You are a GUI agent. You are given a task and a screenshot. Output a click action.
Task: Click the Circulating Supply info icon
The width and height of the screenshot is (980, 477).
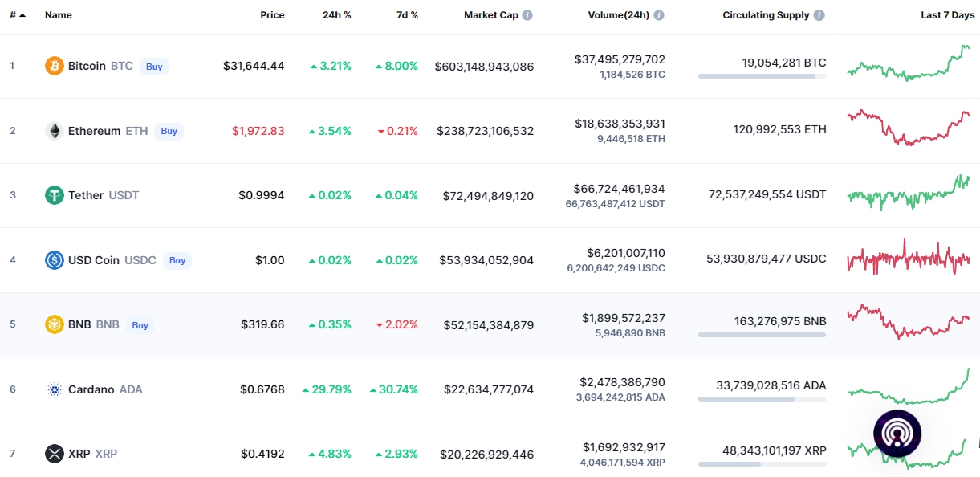click(x=819, y=15)
